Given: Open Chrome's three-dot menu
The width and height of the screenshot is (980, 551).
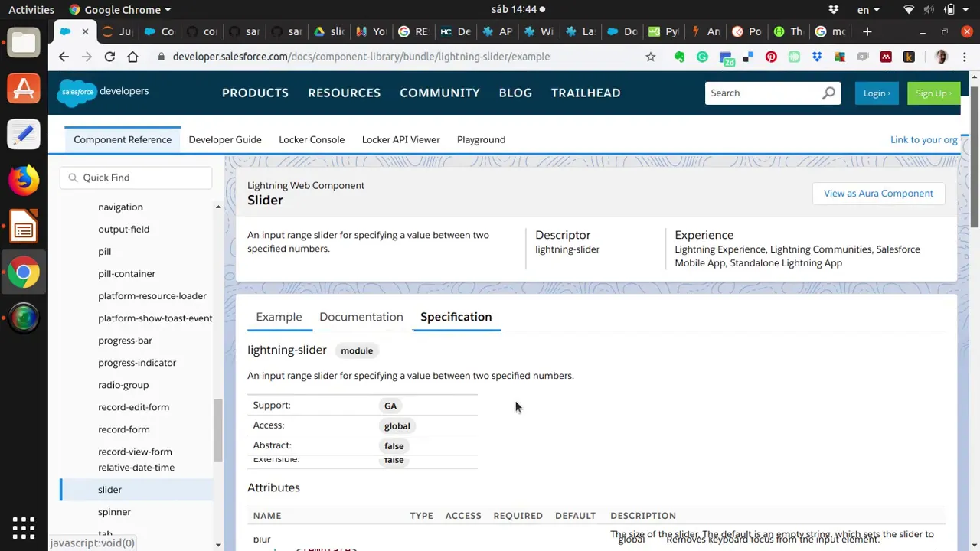Looking at the screenshot, I should coord(964,57).
